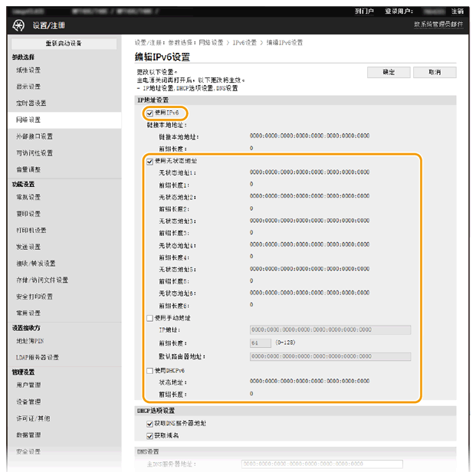Click the manual IP地址 input field
Image resolution: width=476 pixels, height=472 pixels.
pos(330,330)
